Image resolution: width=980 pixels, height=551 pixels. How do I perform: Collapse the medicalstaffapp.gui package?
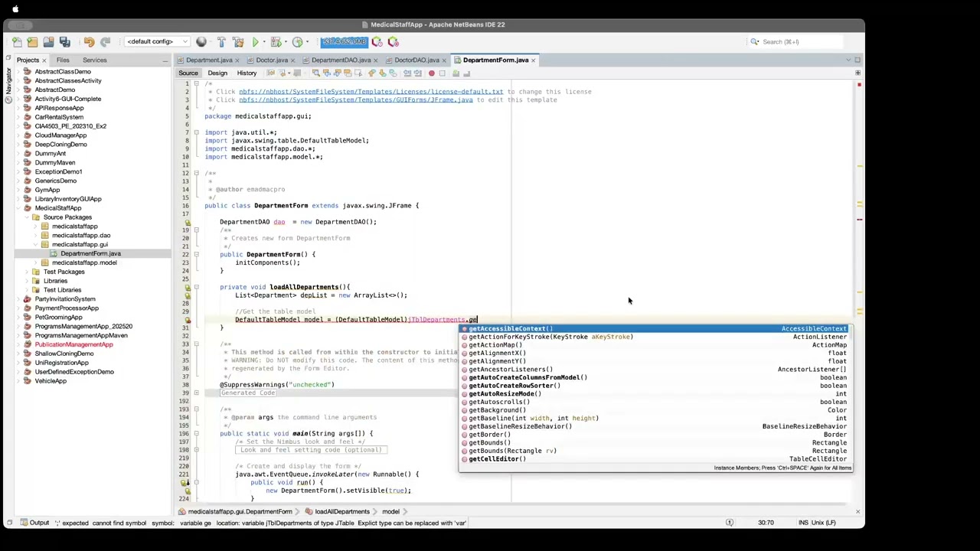coord(36,245)
